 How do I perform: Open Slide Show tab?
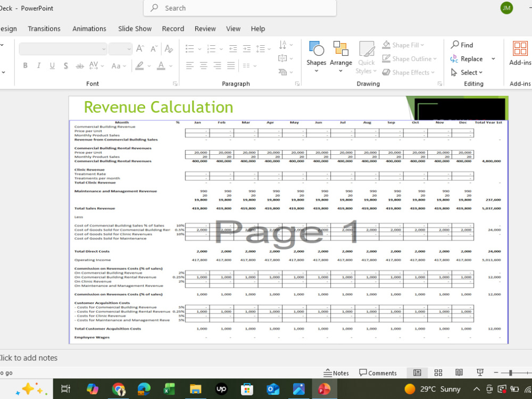click(x=135, y=29)
